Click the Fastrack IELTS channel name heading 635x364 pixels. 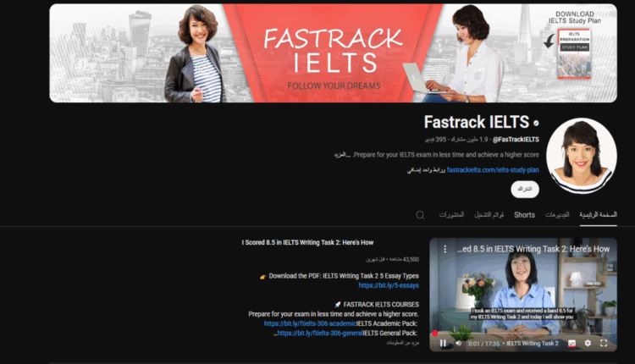tap(476, 122)
